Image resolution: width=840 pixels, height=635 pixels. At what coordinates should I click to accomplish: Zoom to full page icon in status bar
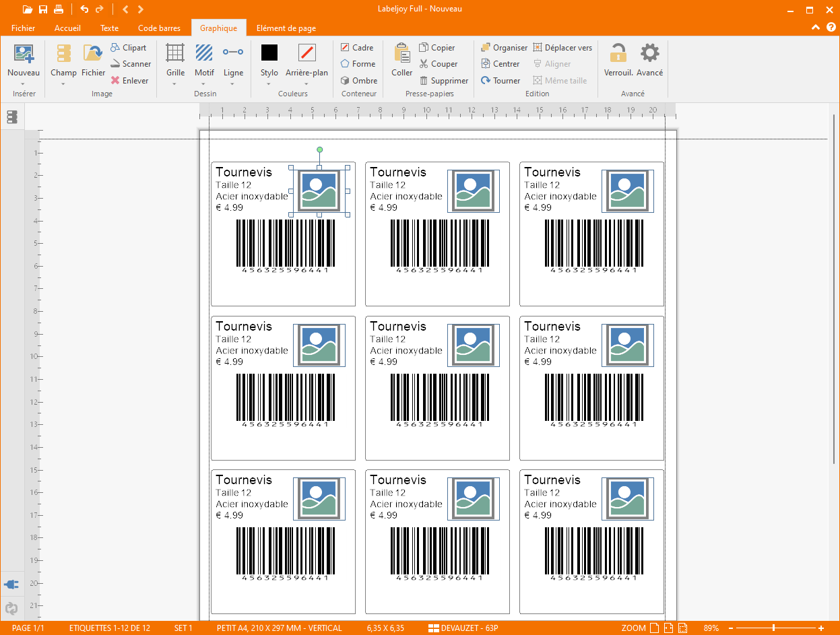[x=653, y=628]
